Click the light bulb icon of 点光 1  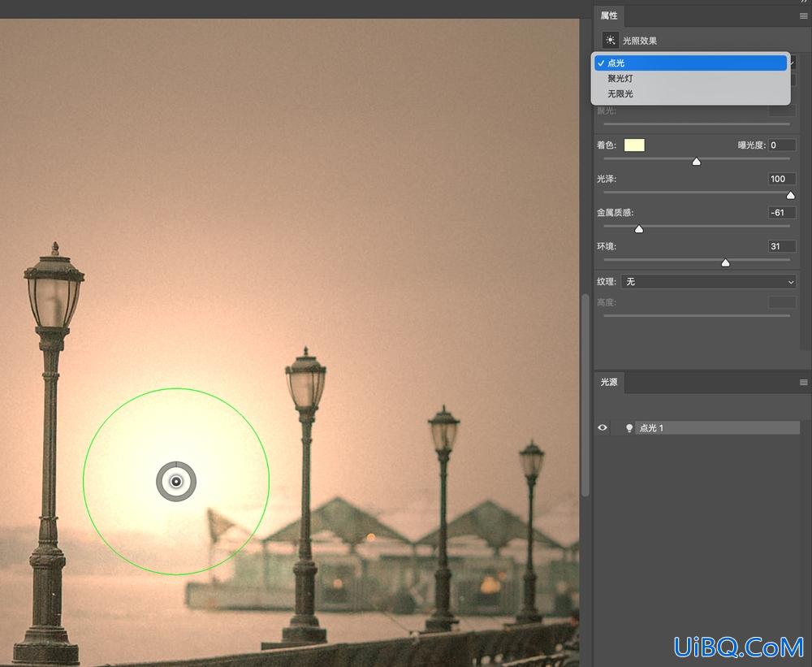(629, 428)
